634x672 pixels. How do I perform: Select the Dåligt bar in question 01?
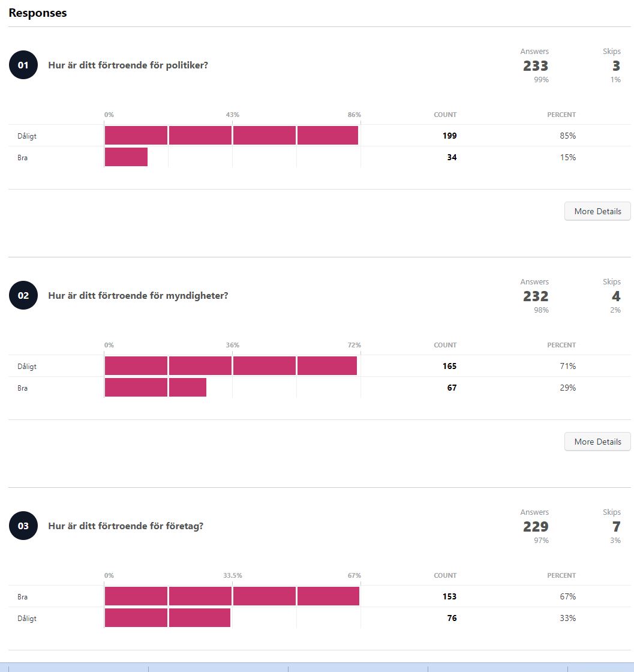(231, 136)
